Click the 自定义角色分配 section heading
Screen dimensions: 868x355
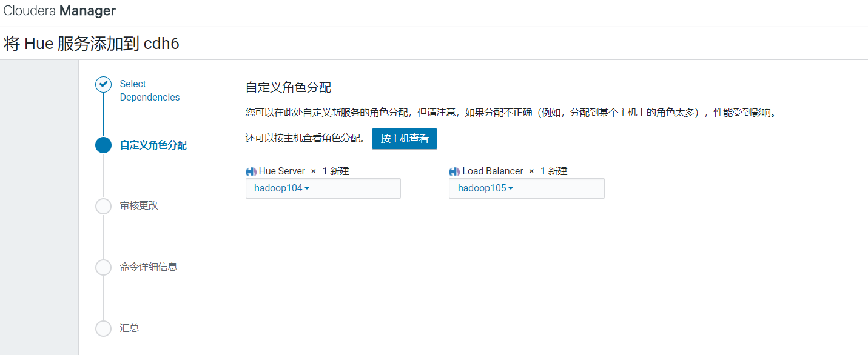288,88
